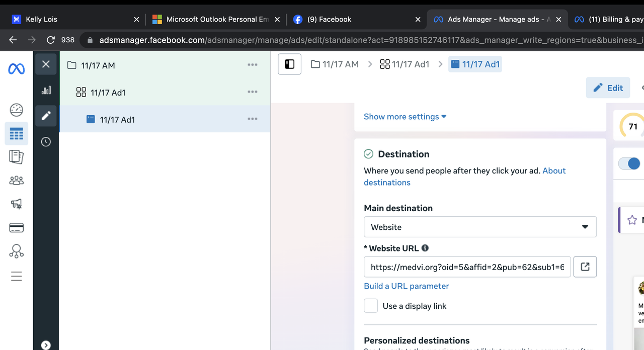Click Build a URL parameter link
644x350 pixels.
pos(407,286)
